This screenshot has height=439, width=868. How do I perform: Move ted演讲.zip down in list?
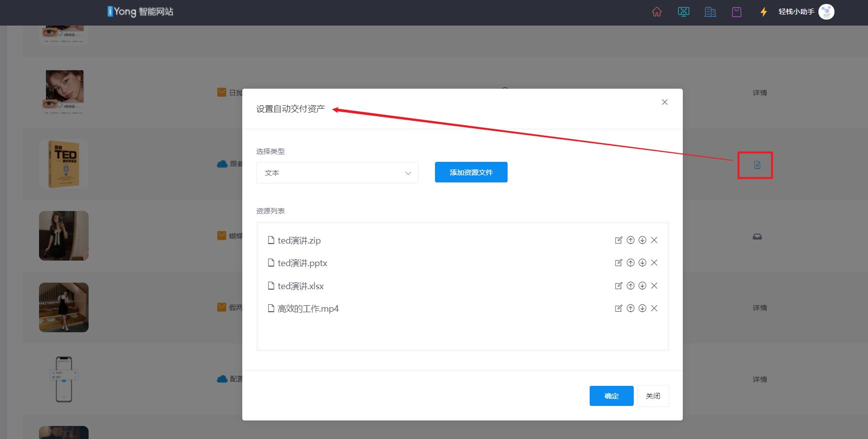(642, 240)
